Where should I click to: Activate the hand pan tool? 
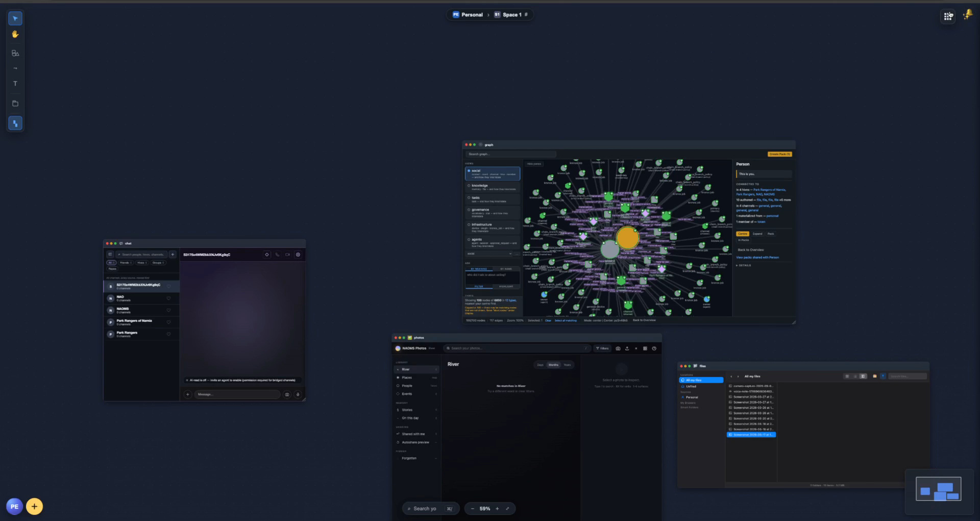(15, 34)
